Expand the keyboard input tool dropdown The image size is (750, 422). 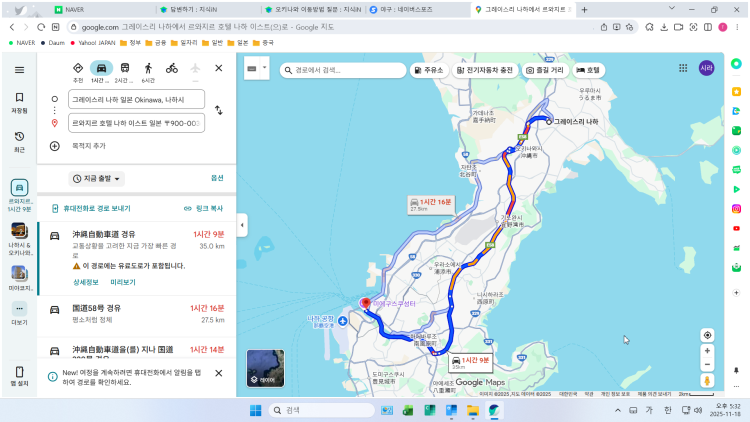[x=256, y=69]
